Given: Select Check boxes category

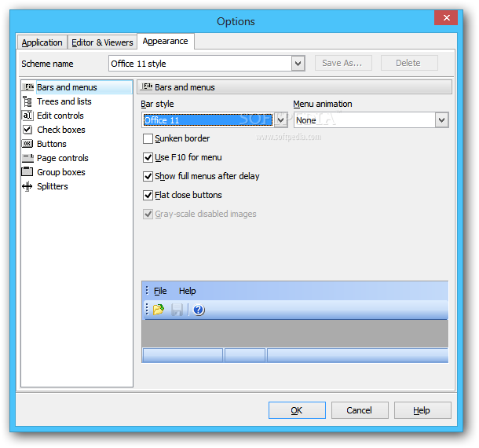Looking at the screenshot, I should (61, 130).
